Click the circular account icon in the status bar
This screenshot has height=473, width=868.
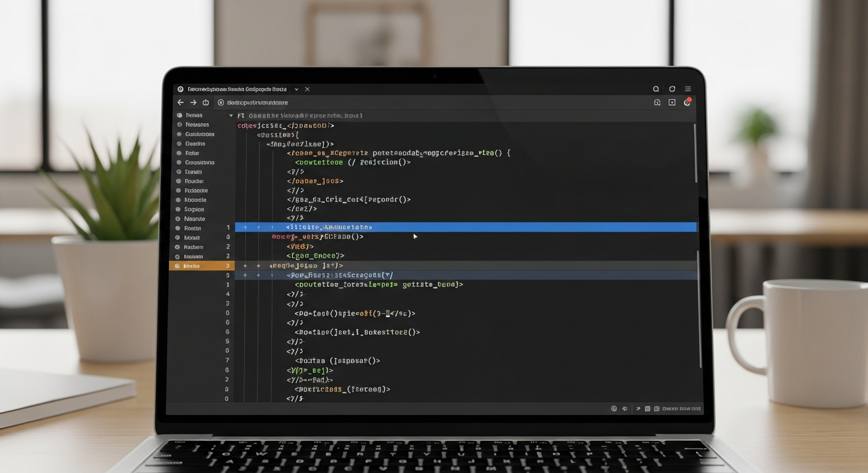(613, 408)
